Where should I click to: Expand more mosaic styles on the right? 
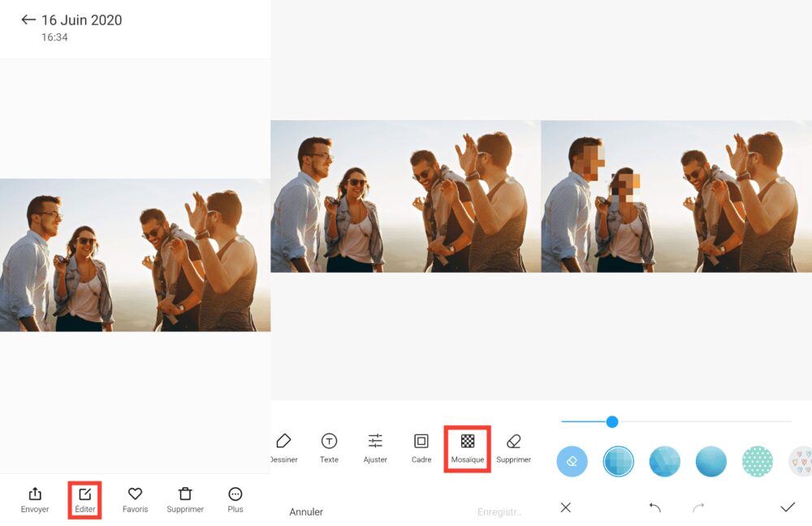point(799,460)
